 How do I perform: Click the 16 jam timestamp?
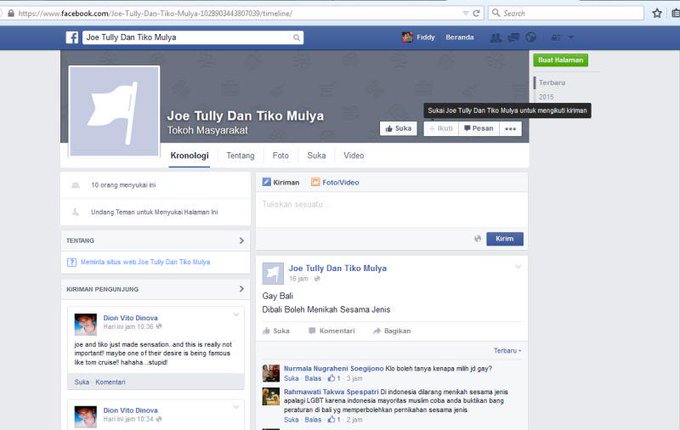click(298, 279)
